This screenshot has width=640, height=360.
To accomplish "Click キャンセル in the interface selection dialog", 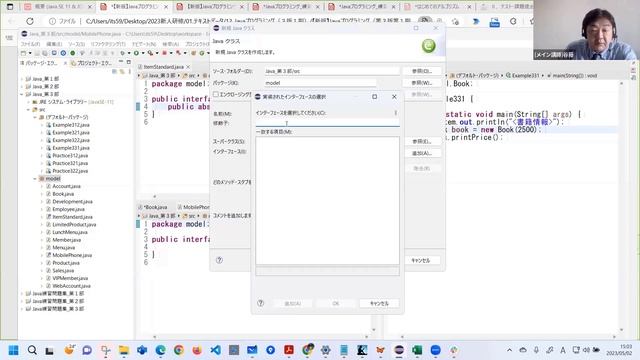I will (x=379, y=303).
